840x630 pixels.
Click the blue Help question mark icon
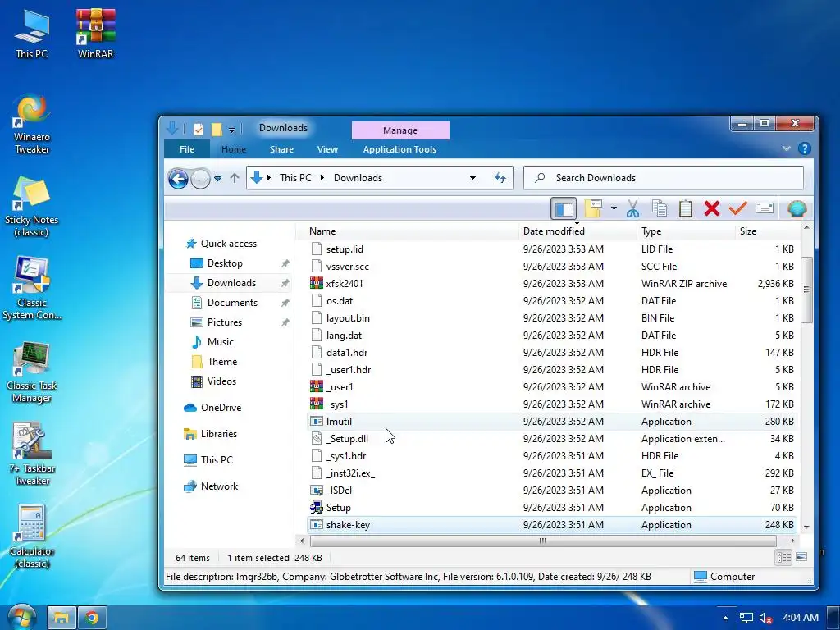[x=804, y=148]
